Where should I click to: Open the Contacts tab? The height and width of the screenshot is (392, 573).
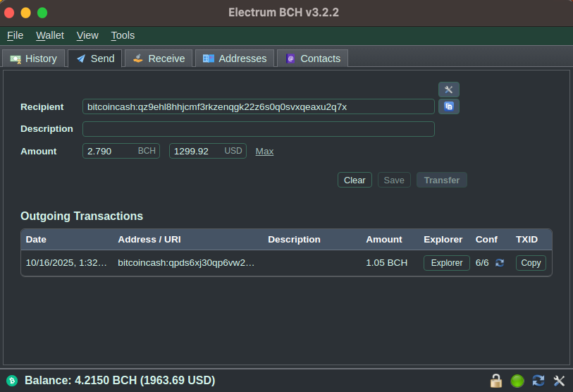[x=312, y=59]
